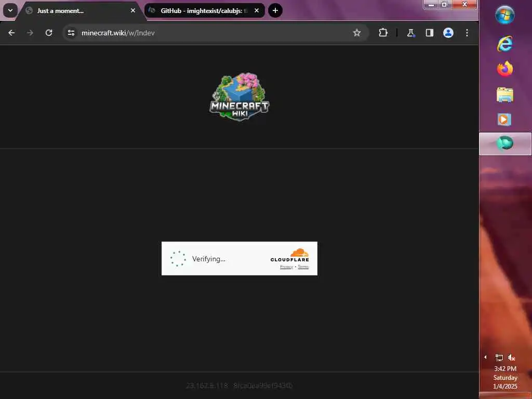
Task: View site information for minecraft.wiki
Action: 71,33
